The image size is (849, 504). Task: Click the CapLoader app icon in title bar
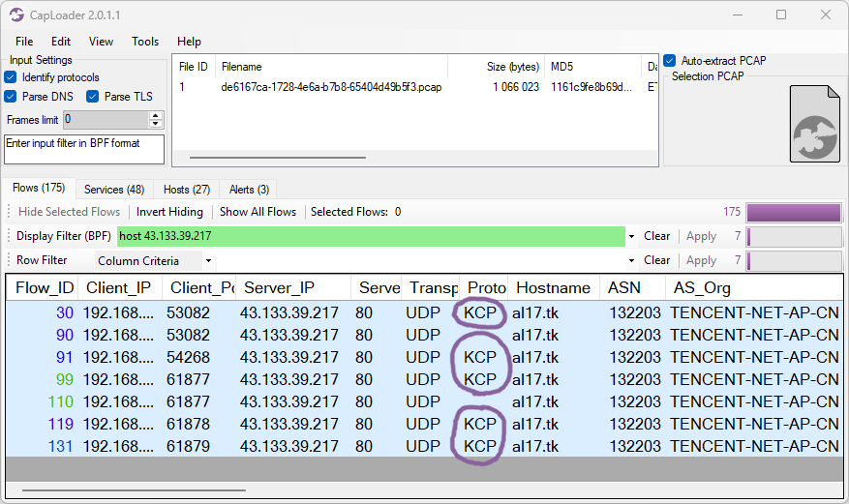16,15
